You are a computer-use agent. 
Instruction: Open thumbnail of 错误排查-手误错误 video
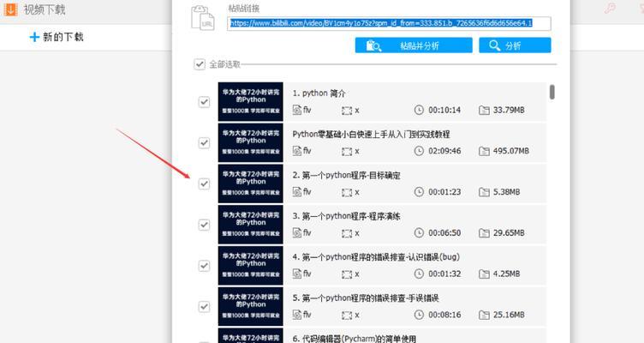(x=251, y=306)
